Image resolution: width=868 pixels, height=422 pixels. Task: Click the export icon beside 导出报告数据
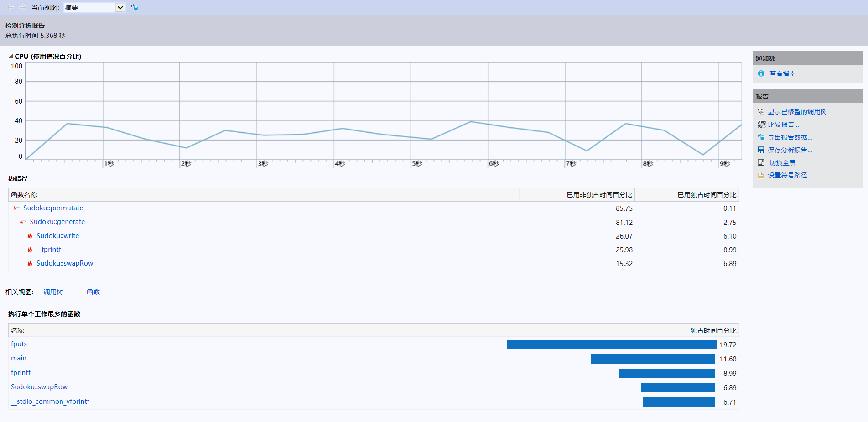pos(761,137)
